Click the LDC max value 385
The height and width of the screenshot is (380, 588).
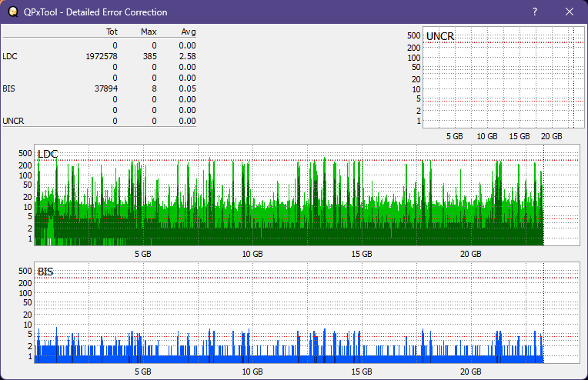[149, 56]
